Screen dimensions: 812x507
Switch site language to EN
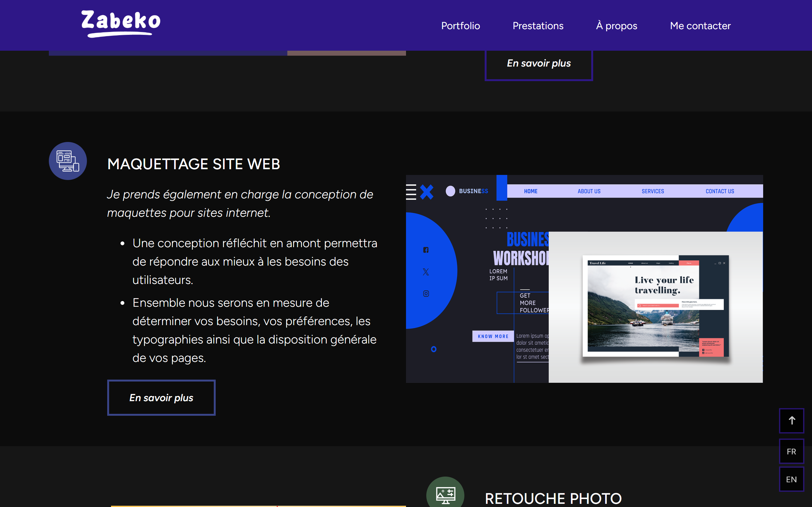[791, 479]
